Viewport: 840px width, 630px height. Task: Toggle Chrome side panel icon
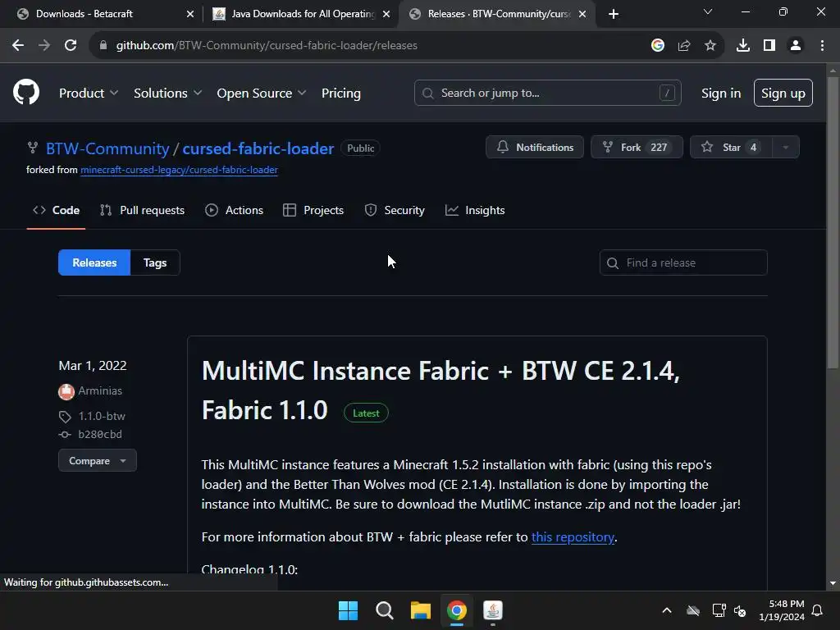pyautogui.click(x=769, y=46)
